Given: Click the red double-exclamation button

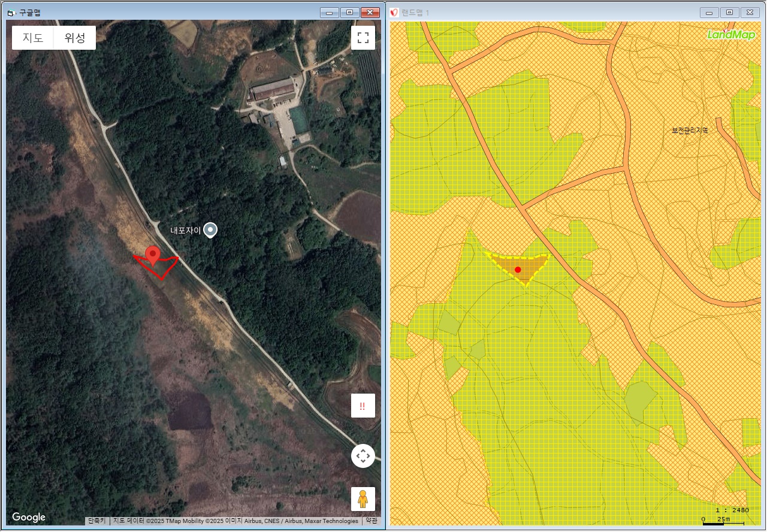Looking at the screenshot, I should click(363, 406).
